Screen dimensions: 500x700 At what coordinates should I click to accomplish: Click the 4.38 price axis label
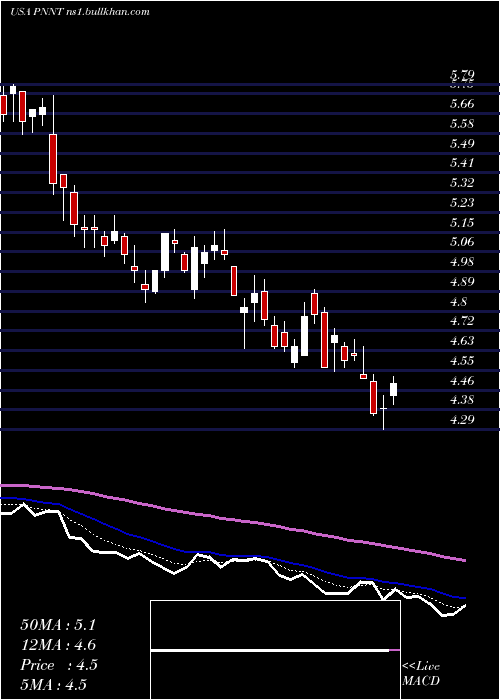point(462,400)
